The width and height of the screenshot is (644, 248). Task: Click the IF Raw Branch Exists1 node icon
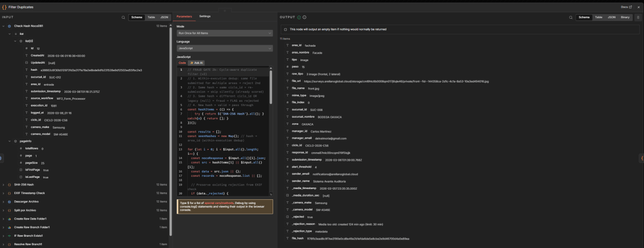(10, 236)
